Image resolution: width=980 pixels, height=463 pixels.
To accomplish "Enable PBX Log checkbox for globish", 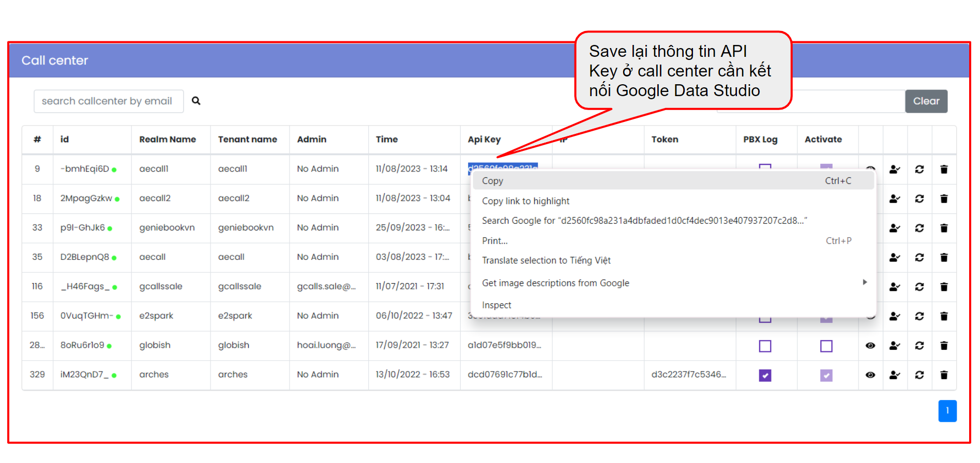I will (x=765, y=346).
